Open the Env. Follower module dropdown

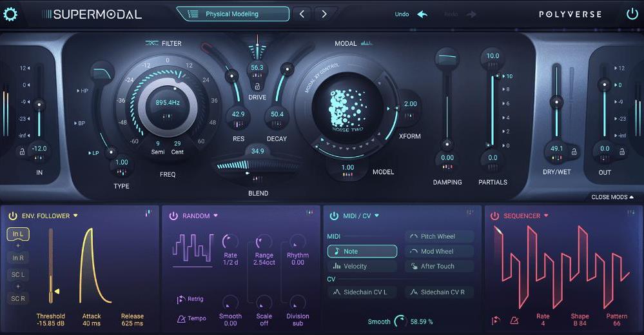click(75, 216)
